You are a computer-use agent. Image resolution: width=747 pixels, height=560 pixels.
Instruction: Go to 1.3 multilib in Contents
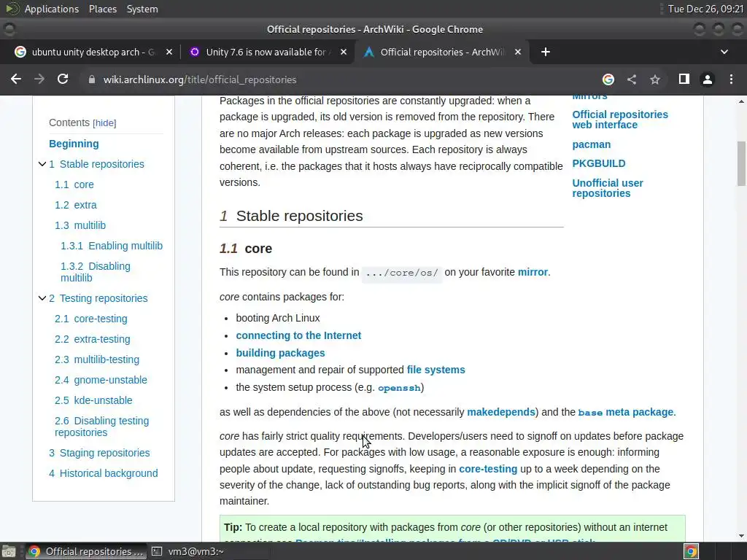point(80,225)
